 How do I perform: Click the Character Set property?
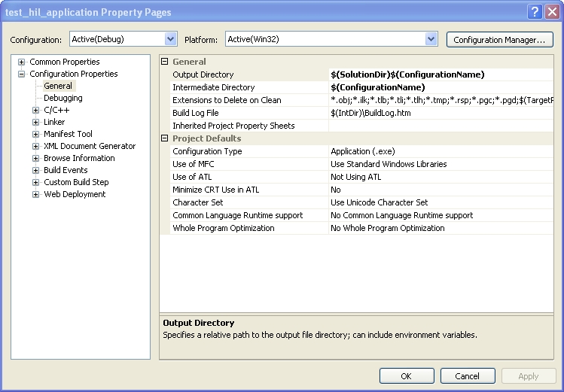click(x=197, y=202)
